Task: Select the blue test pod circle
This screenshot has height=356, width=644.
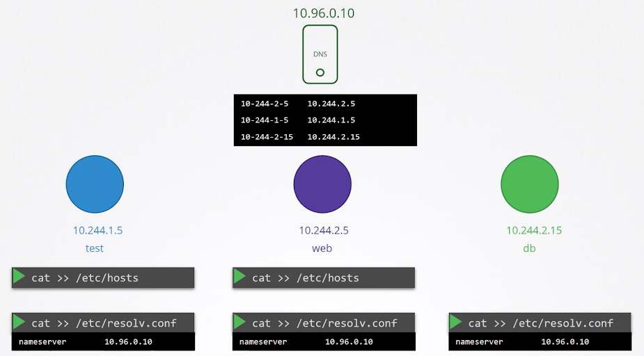Action: pyautogui.click(x=95, y=184)
